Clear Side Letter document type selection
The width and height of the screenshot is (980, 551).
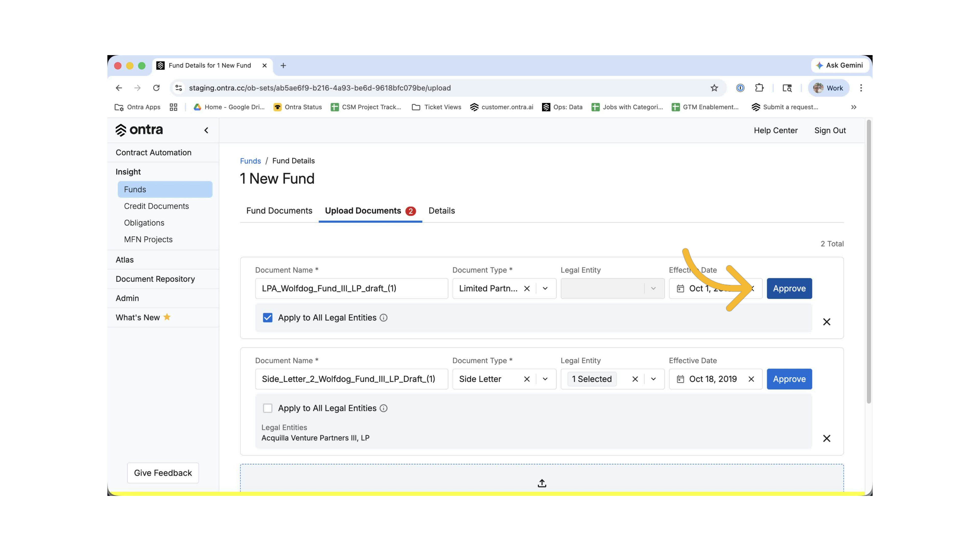(527, 379)
